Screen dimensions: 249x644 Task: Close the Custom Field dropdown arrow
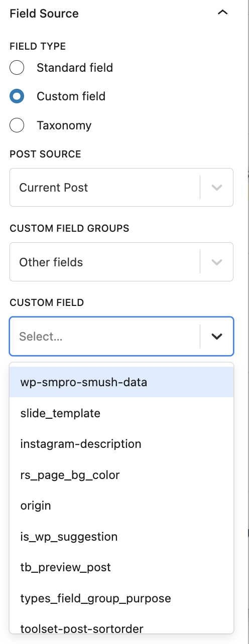tap(217, 337)
